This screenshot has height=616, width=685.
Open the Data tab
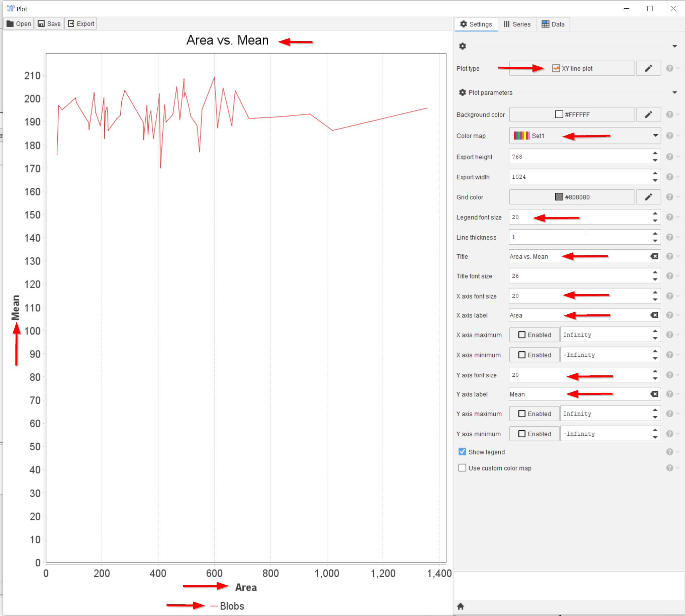pos(553,24)
